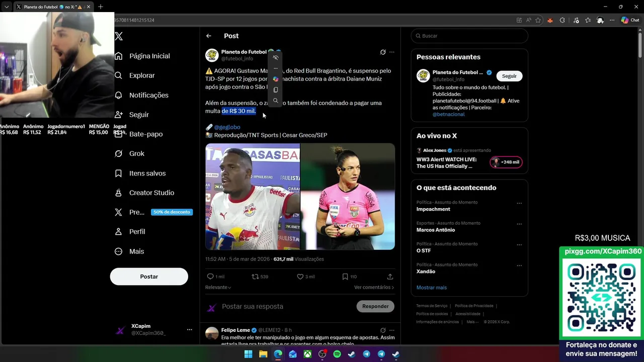Click the Grok icon on main post
The width and height of the screenshot is (644, 362).
tap(383, 52)
